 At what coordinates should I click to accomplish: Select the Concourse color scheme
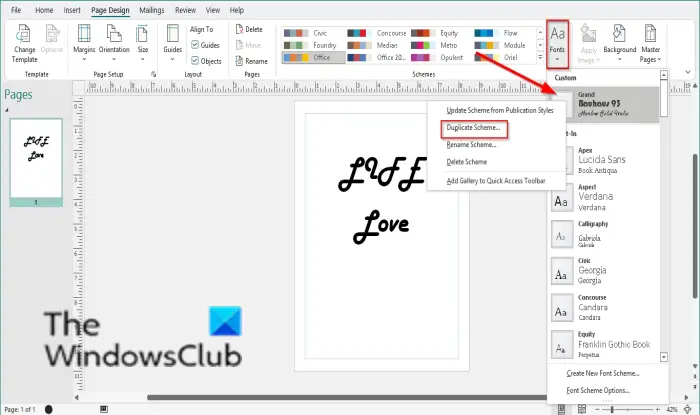(x=377, y=33)
